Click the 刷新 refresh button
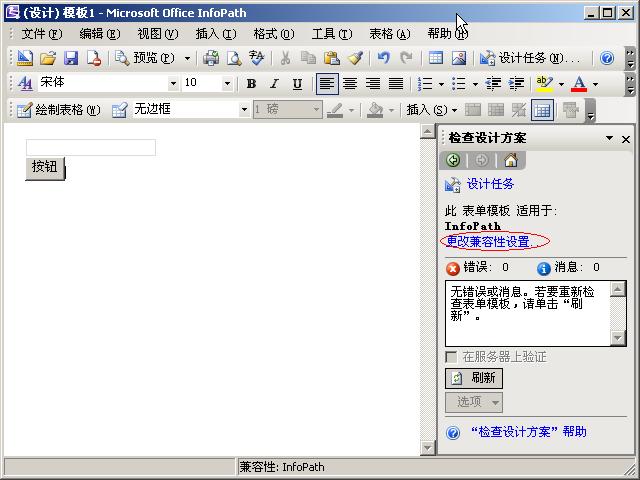640x480 pixels. pos(474,378)
